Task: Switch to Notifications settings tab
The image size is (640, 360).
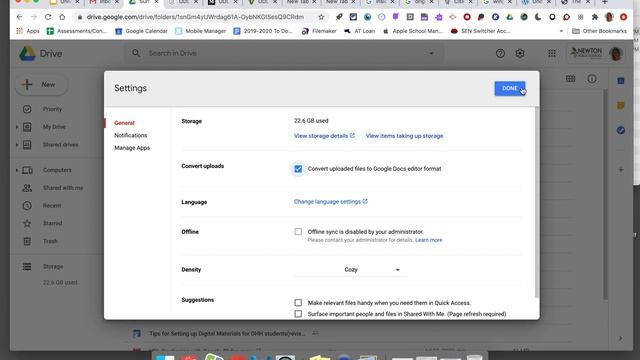Action: [131, 135]
